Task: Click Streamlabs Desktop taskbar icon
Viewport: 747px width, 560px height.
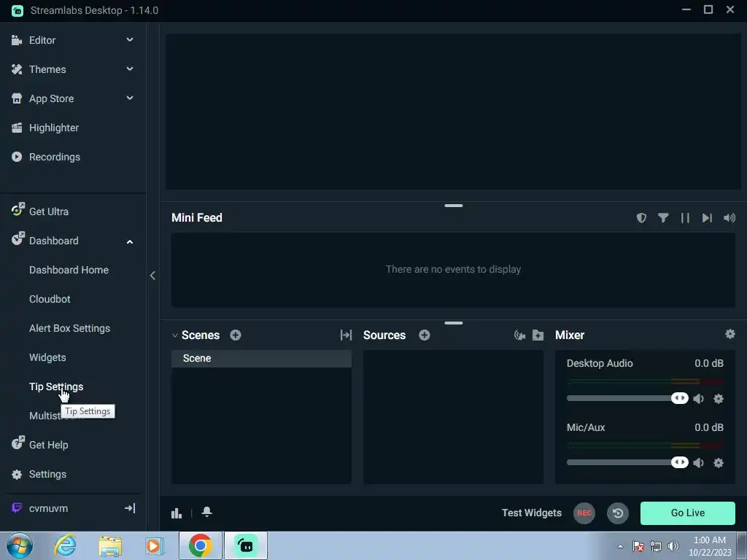Action: pyautogui.click(x=246, y=545)
